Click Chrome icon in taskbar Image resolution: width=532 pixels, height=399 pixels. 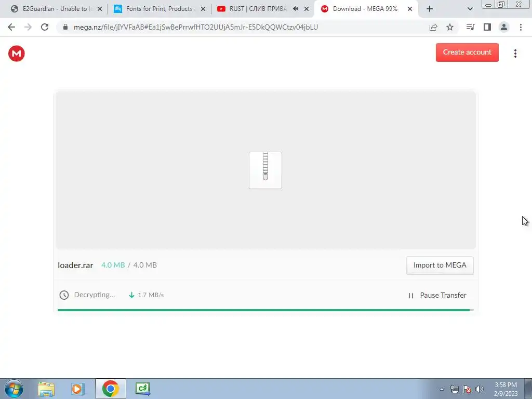(110, 389)
